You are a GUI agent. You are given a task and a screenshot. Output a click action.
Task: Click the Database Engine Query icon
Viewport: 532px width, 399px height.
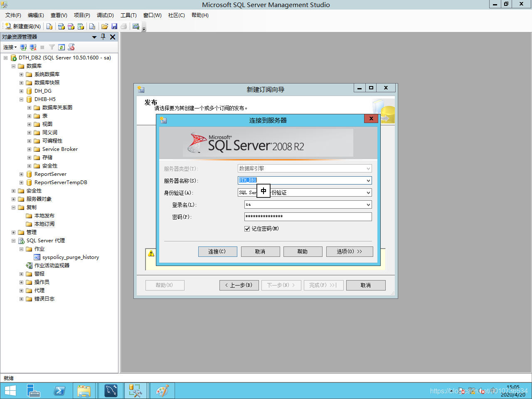point(49,26)
